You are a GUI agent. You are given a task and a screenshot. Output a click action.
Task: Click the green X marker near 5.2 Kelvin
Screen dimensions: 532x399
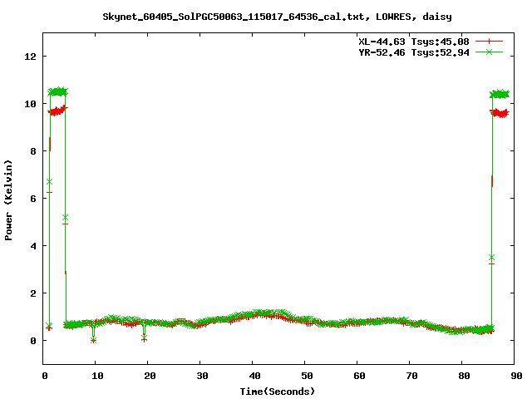click(65, 217)
